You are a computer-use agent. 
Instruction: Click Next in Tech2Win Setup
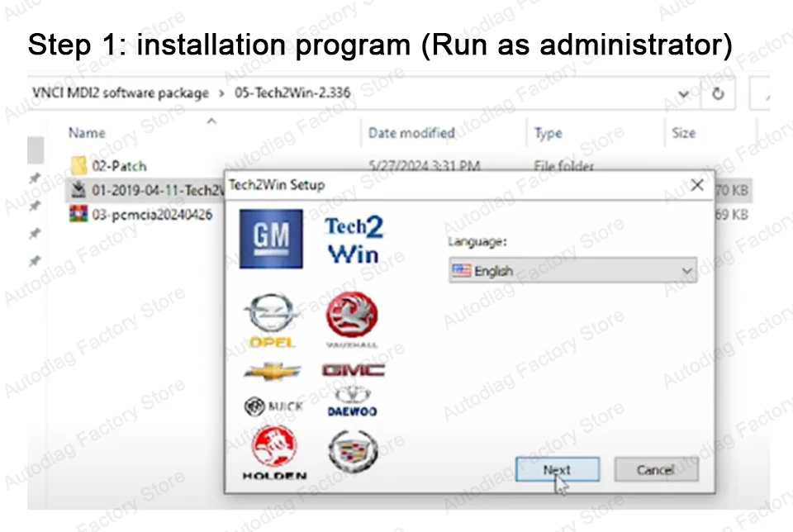pyautogui.click(x=558, y=470)
